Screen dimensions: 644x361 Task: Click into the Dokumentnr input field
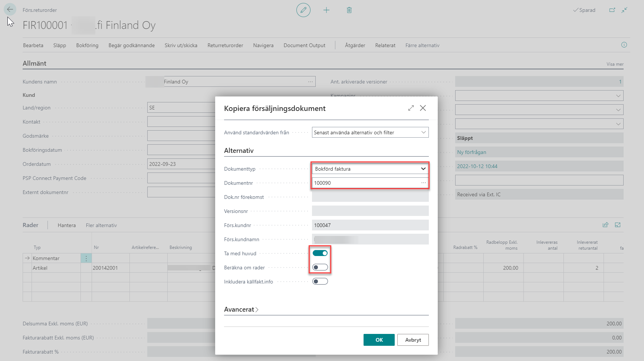(x=365, y=183)
